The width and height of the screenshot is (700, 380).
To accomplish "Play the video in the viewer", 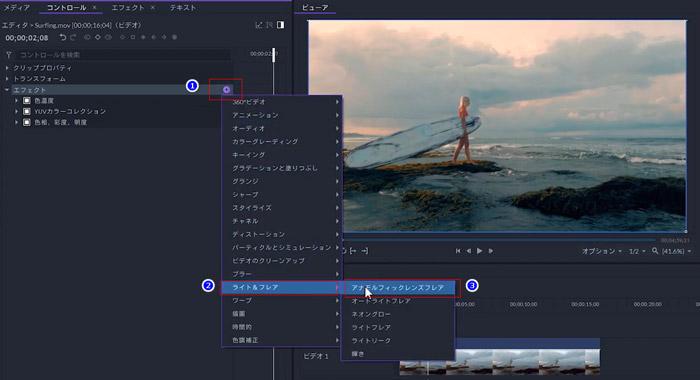I will tap(479, 251).
